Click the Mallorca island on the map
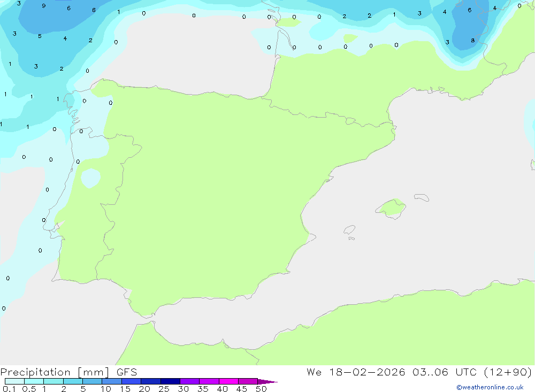Viewport: 535px width, 392px height. [x=391, y=209]
